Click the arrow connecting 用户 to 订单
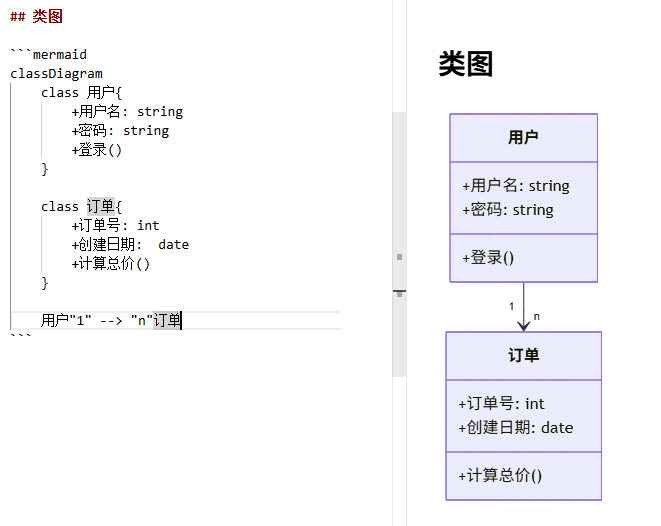Viewport: 661px width, 526px height. 524,306
